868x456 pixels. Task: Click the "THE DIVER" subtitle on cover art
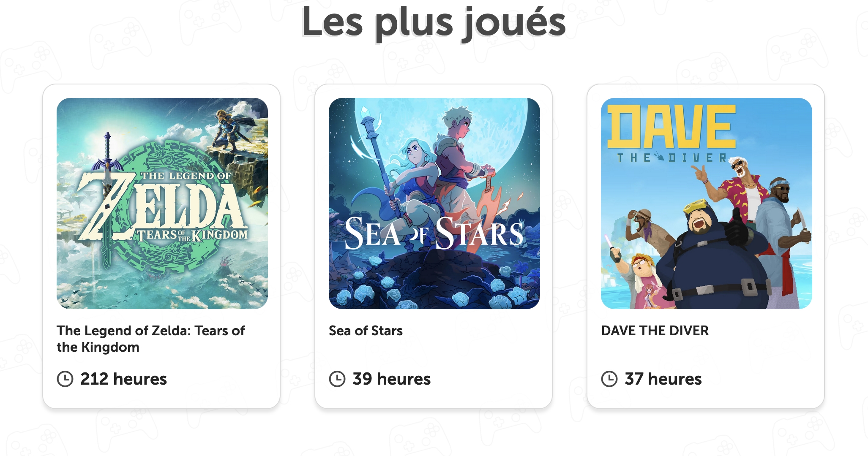click(x=672, y=158)
